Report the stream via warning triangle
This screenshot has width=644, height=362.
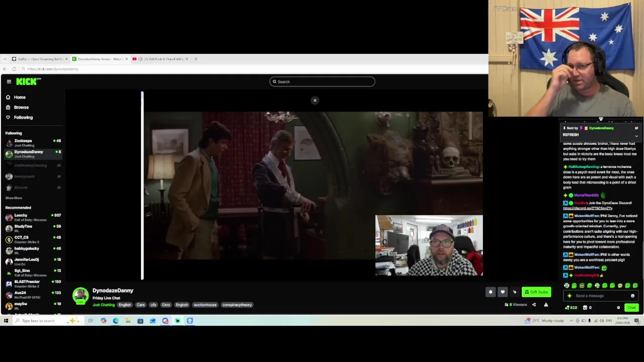[x=546, y=305]
